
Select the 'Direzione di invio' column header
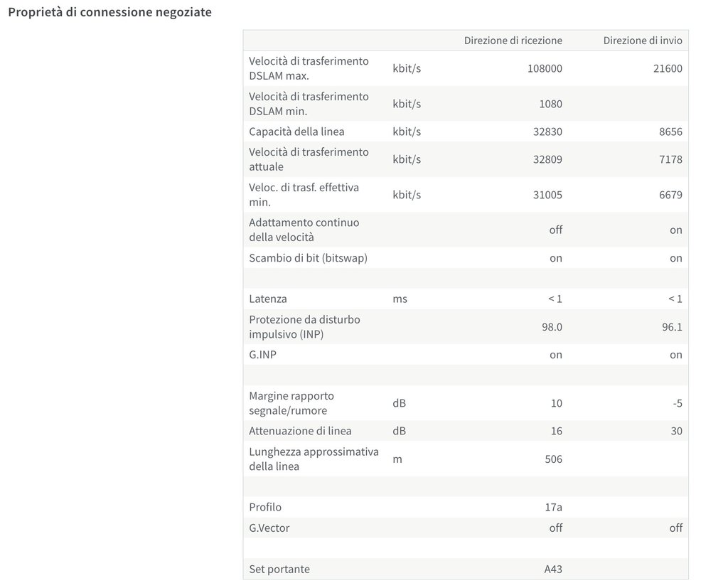[643, 41]
